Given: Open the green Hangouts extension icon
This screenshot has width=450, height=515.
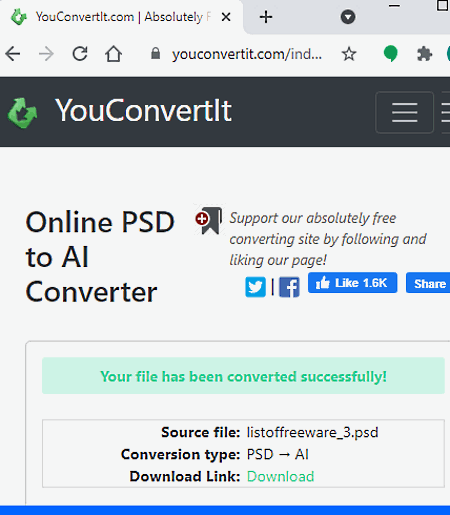Looking at the screenshot, I should (x=390, y=54).
